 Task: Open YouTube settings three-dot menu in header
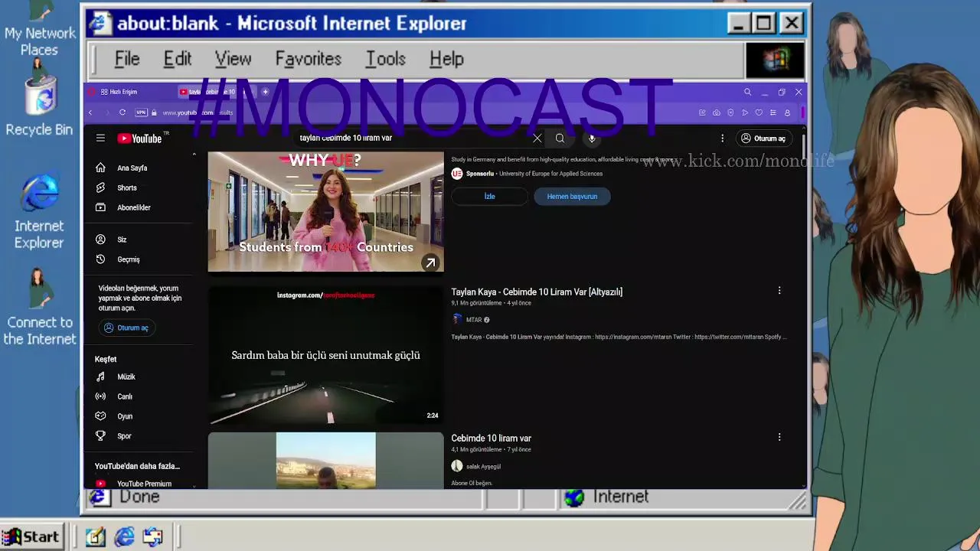click(x=722, y=139)
